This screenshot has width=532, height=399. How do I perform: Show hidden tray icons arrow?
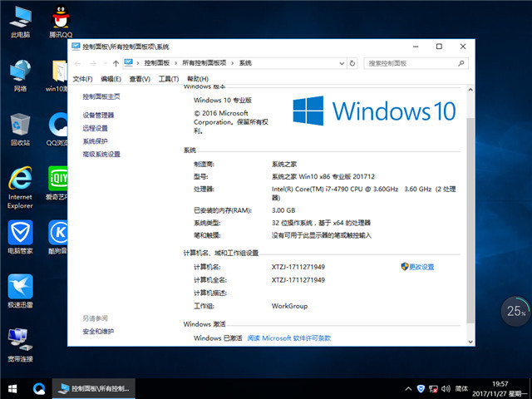pos(408,389)
